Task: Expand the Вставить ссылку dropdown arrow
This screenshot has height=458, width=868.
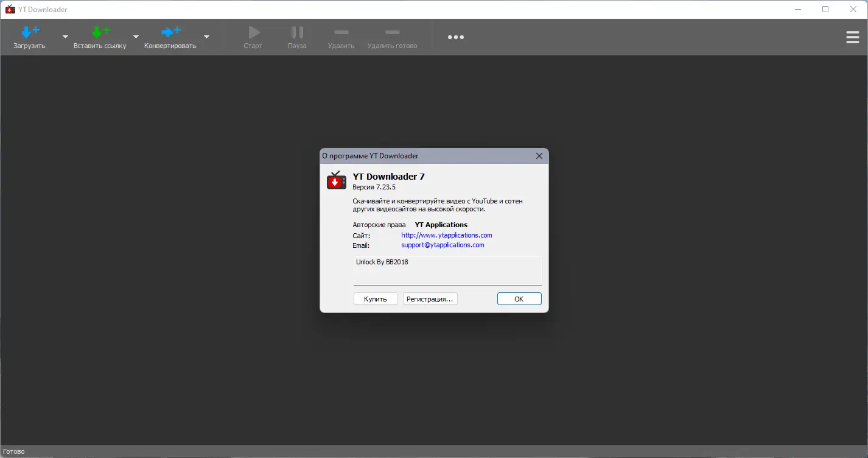Action: [x=136, y=37]
